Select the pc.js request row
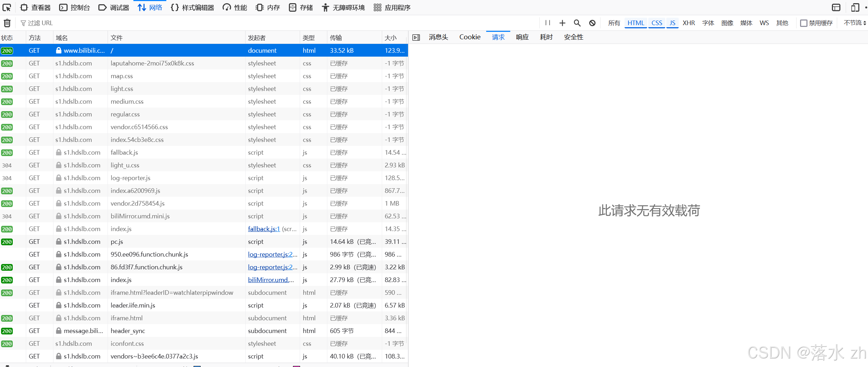Image resolution: width=868 pixels, height=367 pixels. 204,242
